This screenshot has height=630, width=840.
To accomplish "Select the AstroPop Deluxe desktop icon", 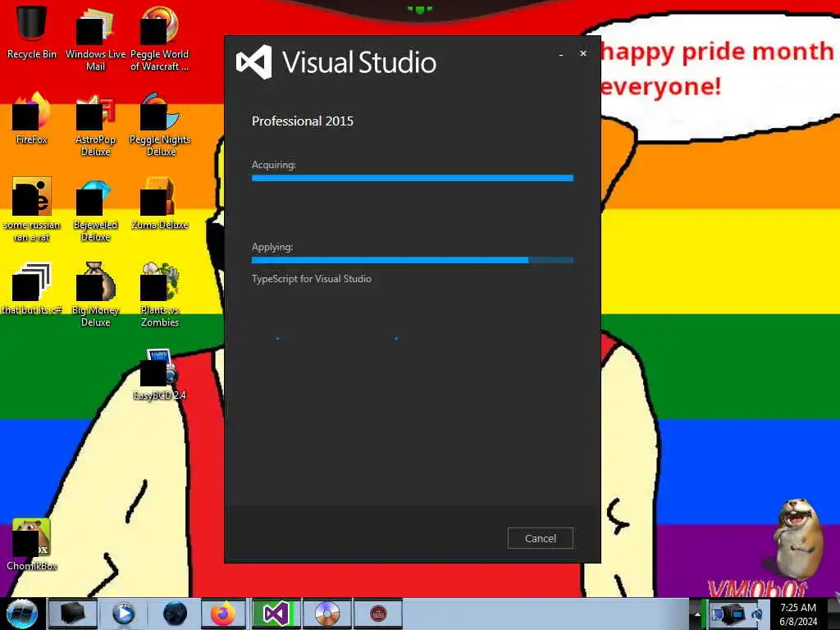I will click(x=95, y=125).
